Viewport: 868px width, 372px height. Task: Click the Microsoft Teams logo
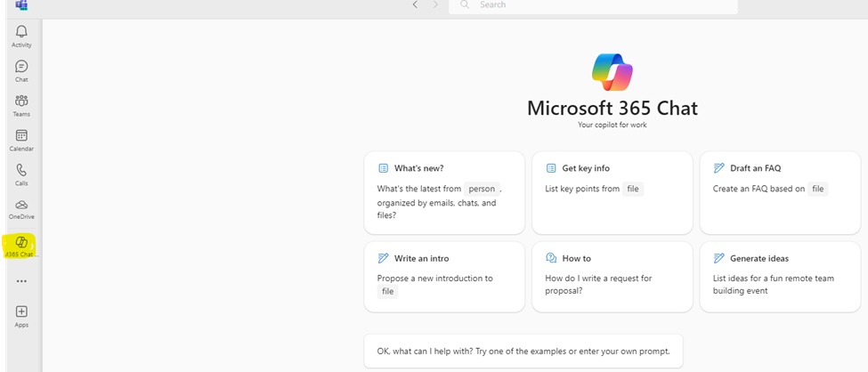coord(21,5)
